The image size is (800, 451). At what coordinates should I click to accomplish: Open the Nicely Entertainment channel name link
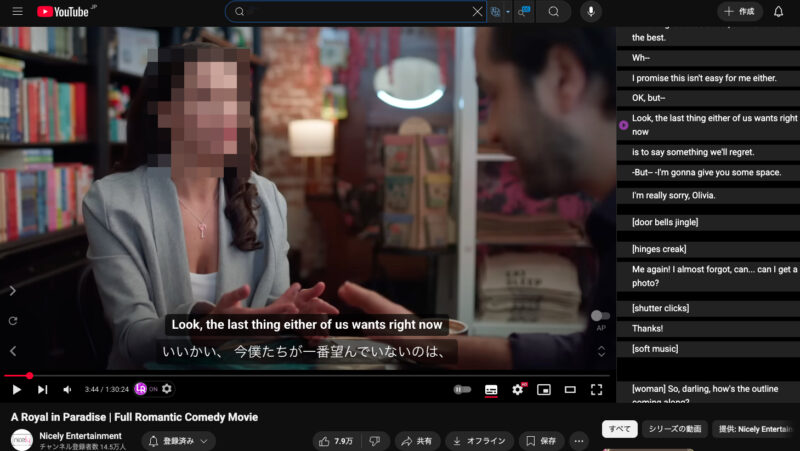[x=81, y=436]
